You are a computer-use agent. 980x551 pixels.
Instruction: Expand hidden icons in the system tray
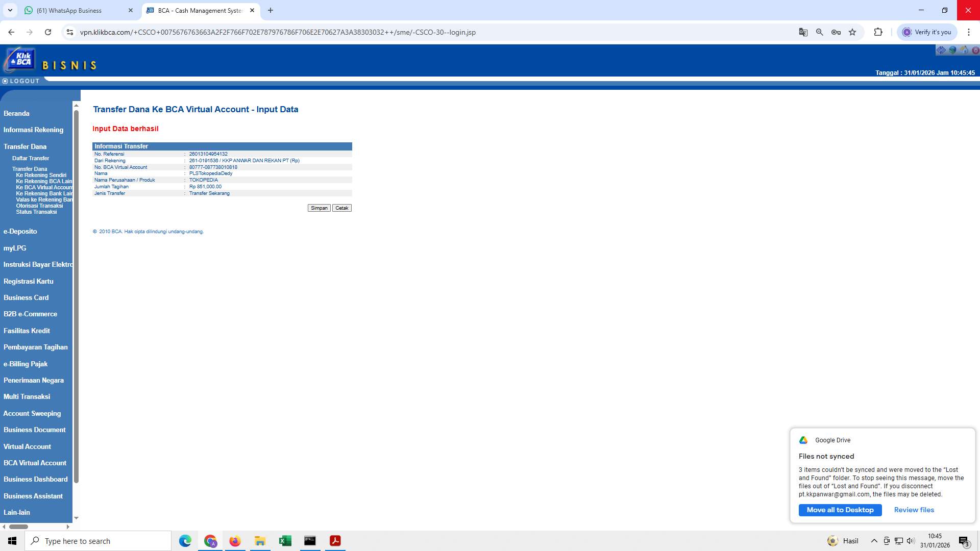coord(874,541)
